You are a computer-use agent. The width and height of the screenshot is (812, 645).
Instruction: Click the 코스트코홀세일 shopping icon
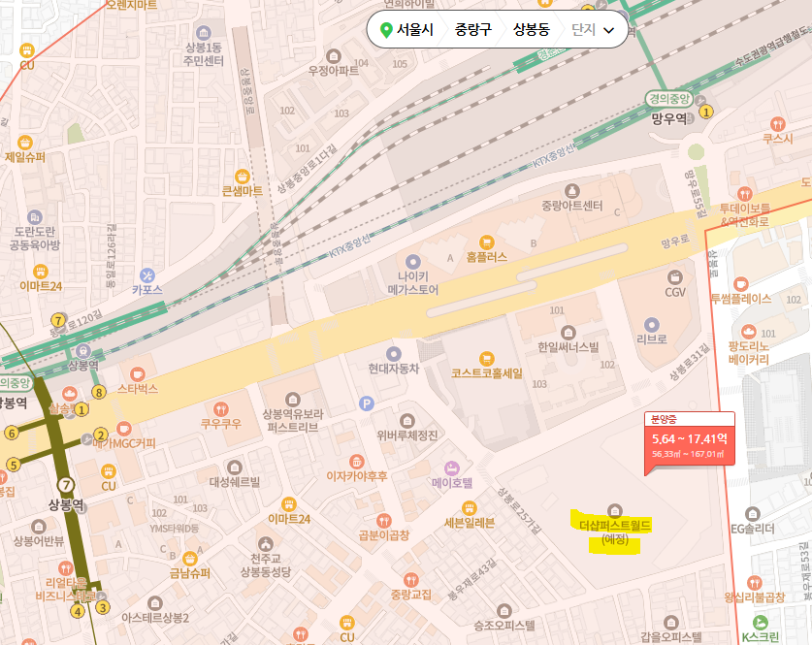486,358
